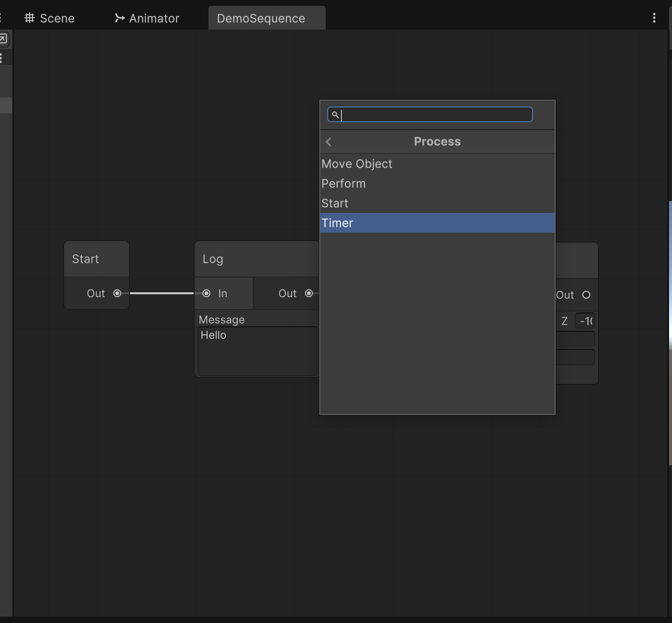This screenshot has height=623, width=672.
Task: Click the Hello message text box on Log node
Action: pos(256,350)
